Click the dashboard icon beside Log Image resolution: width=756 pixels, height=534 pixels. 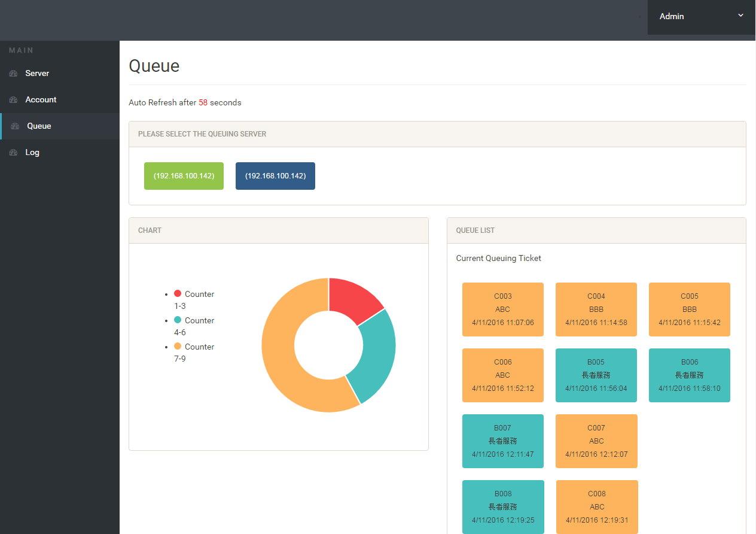13,153
